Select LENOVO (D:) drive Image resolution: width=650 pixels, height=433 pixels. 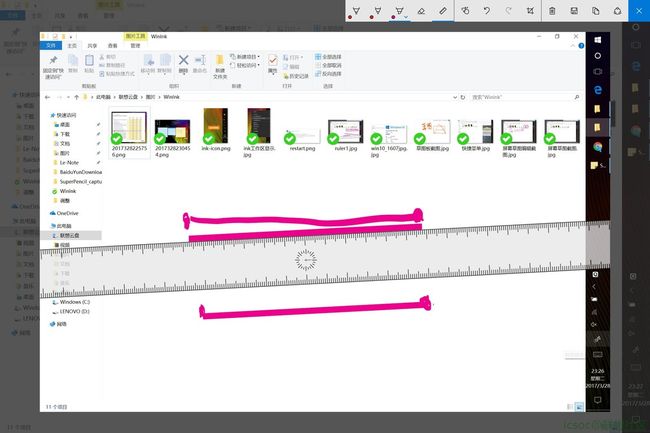(x=74, y=311)
